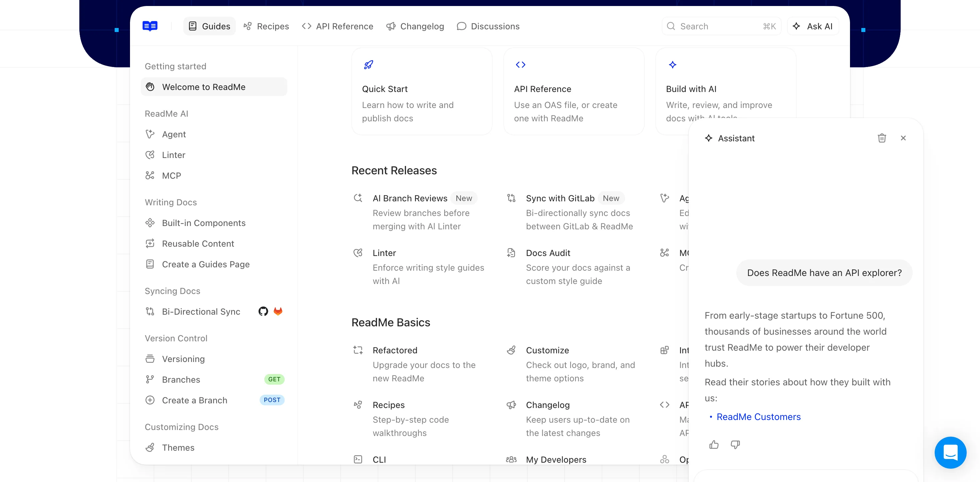Give thumbs down to Assistant answer
The width and height of the screenshot is (980, 482).
[x=735, y=444]
